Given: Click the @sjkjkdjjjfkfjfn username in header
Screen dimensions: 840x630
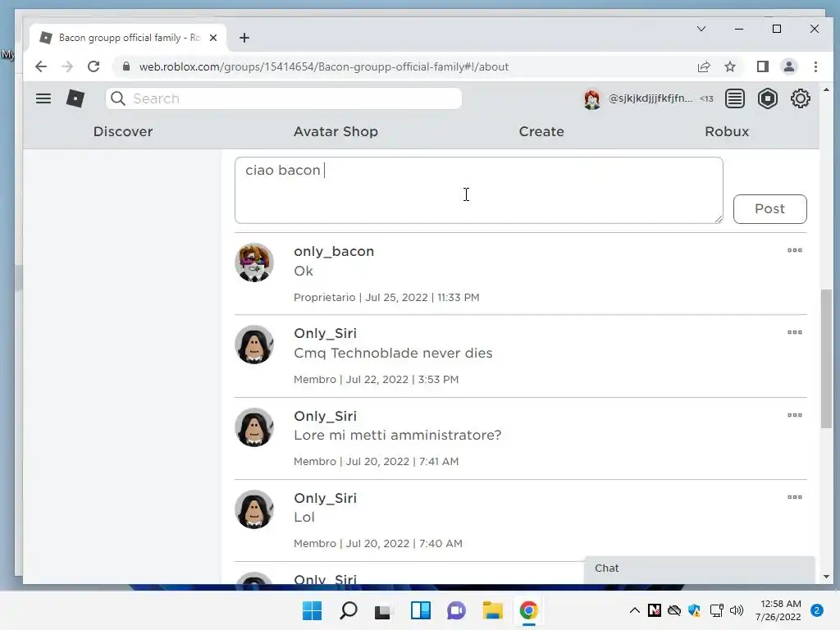Looking at the screenshot, I should 651,98.
